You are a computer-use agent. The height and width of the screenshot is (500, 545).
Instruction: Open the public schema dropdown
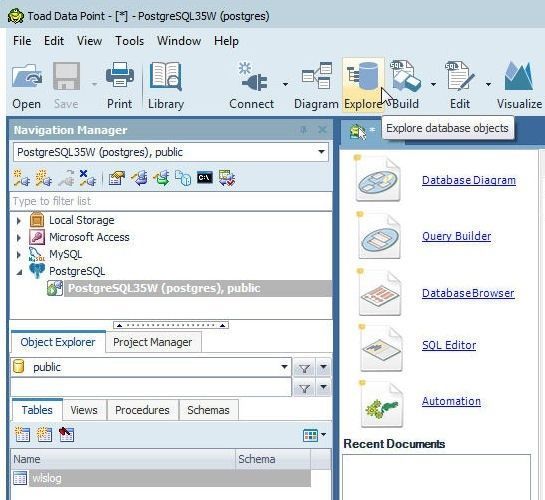[x=284, y=367]
